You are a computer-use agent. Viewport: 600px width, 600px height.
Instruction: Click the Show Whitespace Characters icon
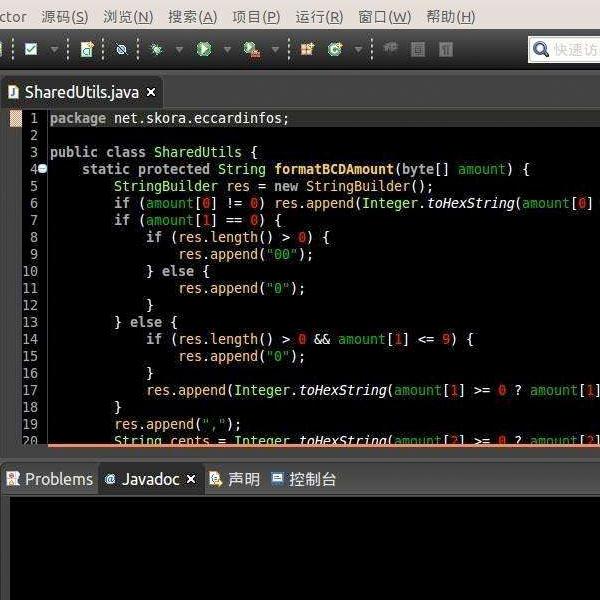point(446,49)
